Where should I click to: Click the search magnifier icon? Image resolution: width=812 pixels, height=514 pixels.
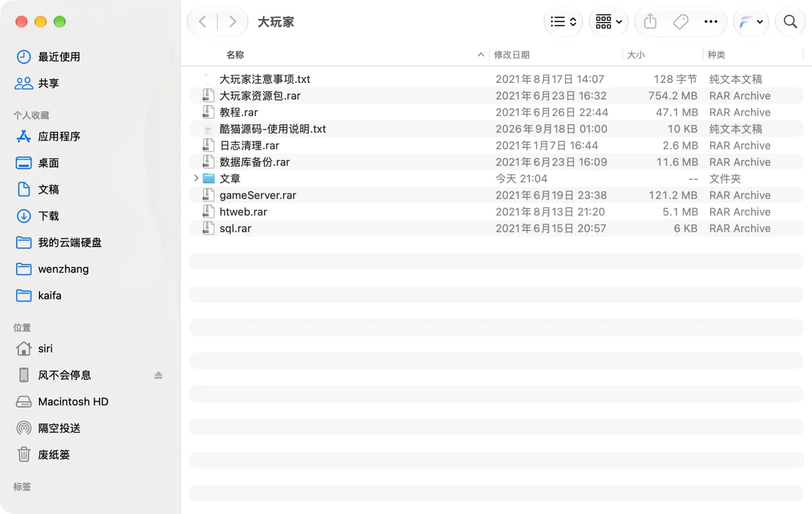[790, 22]
